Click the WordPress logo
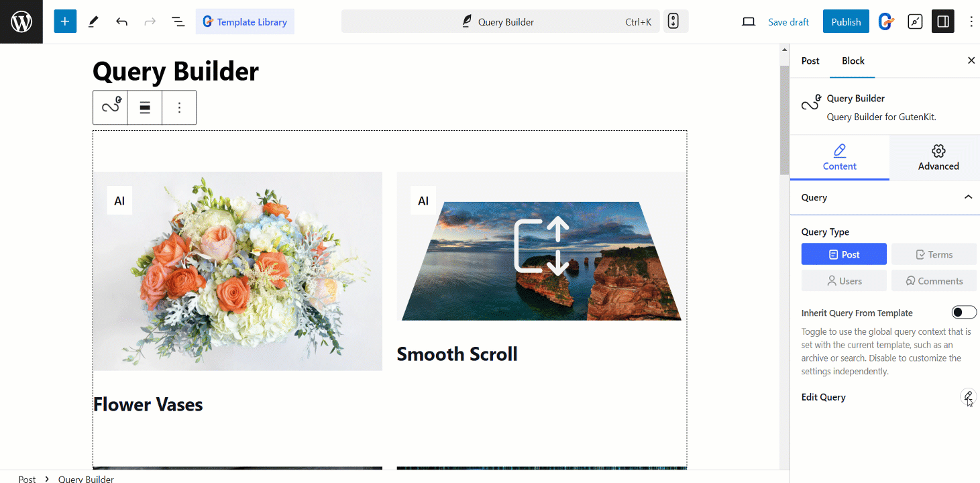The height and width of the screenshot is (483, 980). tap(21, 21)
